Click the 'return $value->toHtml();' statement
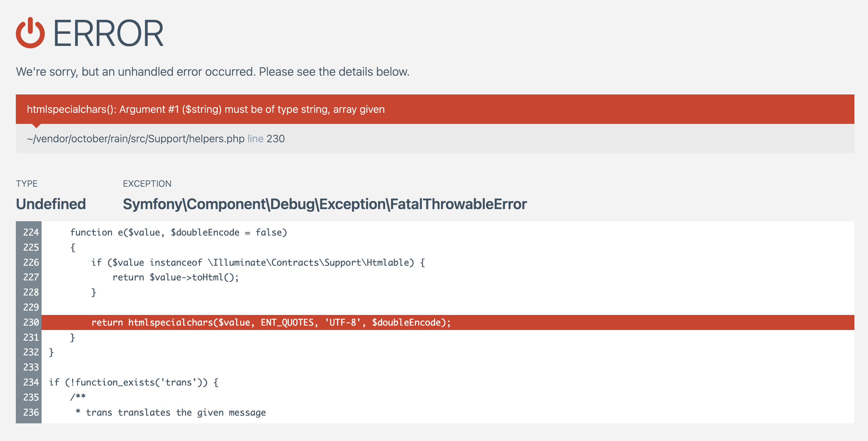The height and width of the screenshot is (441, 868). (176, 277)
